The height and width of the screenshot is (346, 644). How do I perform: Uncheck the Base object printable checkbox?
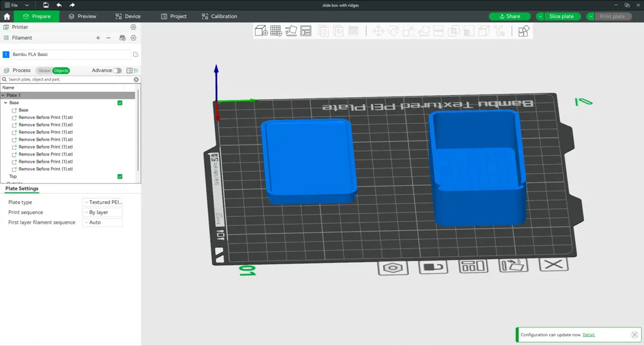120,103
